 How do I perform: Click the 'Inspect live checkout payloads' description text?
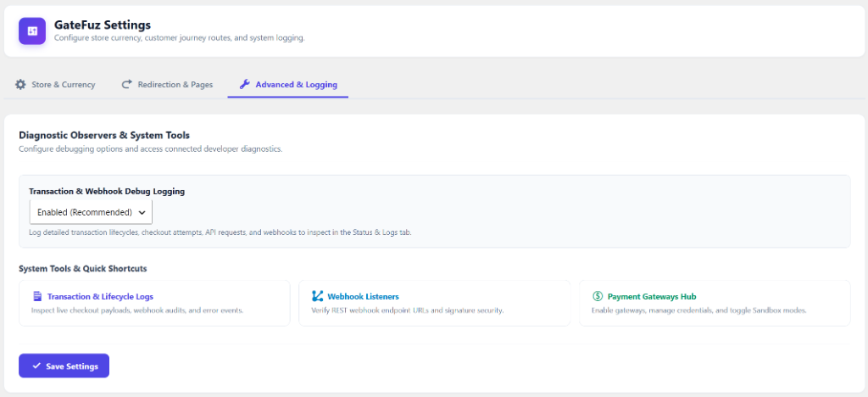pos(137,310)
